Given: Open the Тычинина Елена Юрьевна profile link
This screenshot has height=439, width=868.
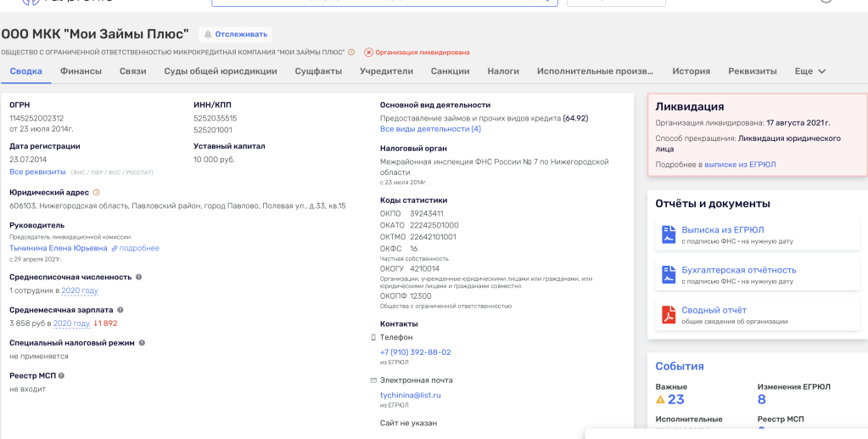Looking at the screenshot, I should [x=59, y=248].
